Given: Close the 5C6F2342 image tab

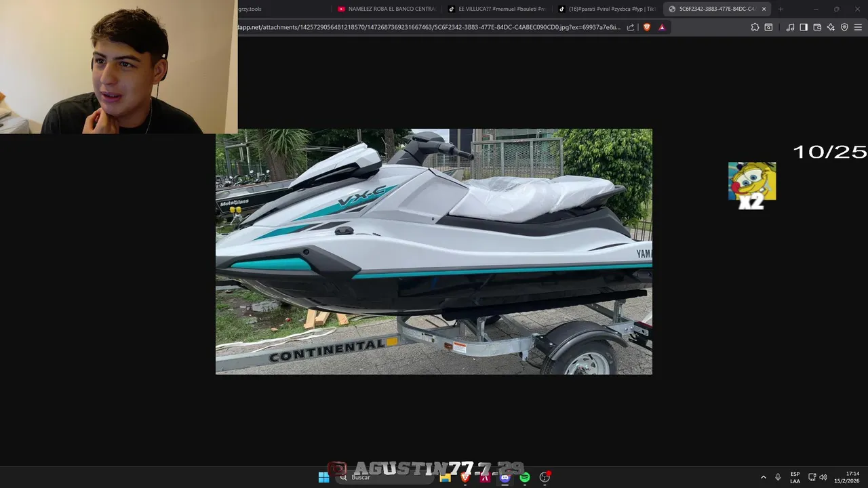Looking at the screenshot, I should tap(764, 9).
